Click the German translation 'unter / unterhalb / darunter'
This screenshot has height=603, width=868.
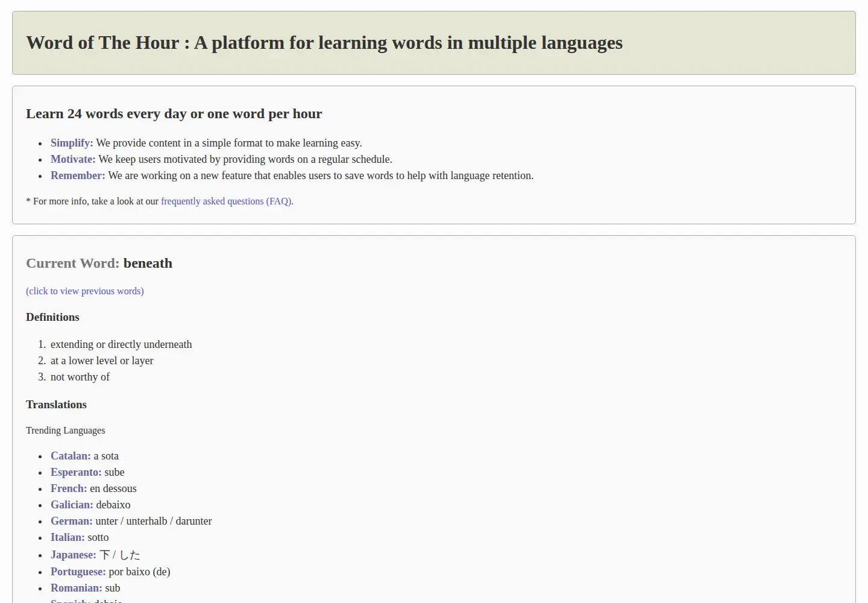[x=154, y=521]
